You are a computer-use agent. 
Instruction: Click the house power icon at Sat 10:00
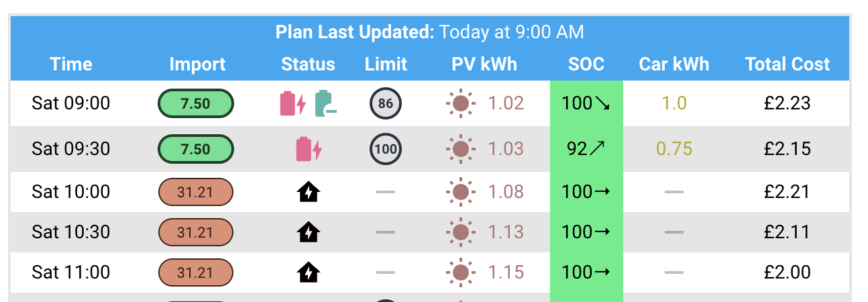point(309,193)
